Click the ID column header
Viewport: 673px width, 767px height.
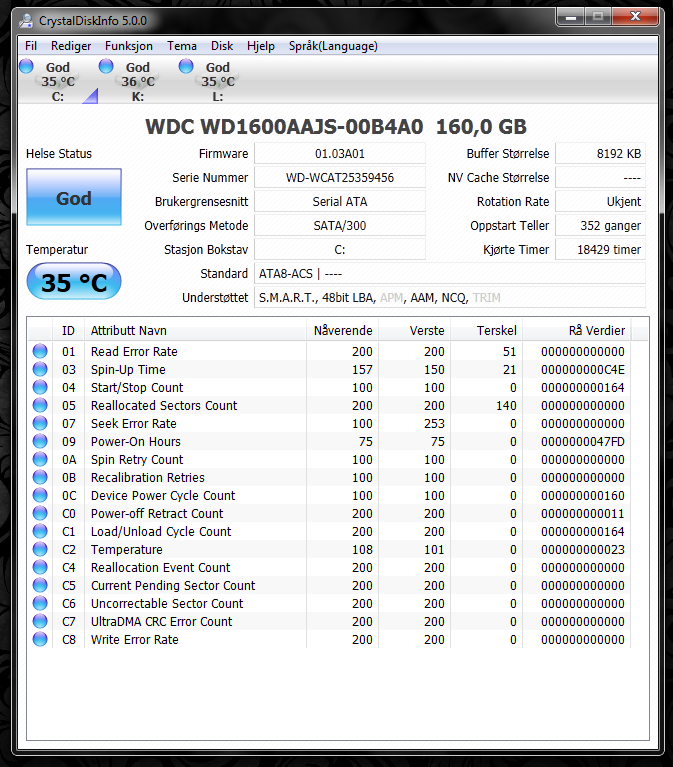point(68,331)
